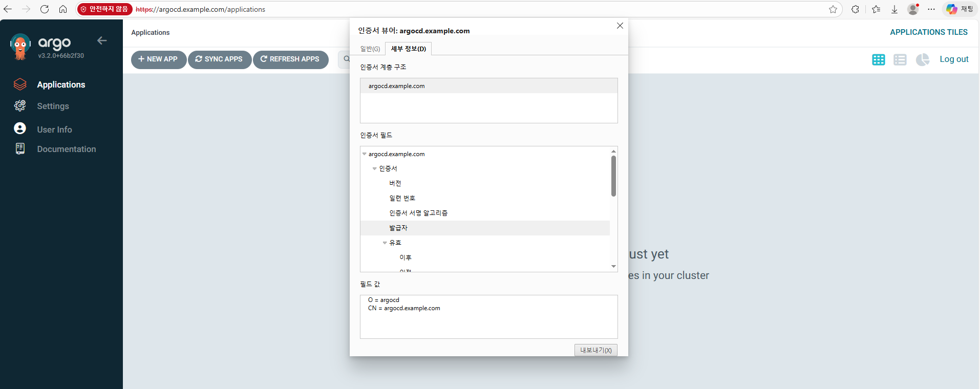The width and height of the screenshot is (980, 389).
Task: Collapse the 유효 tree node
Action: pos(385,243)
